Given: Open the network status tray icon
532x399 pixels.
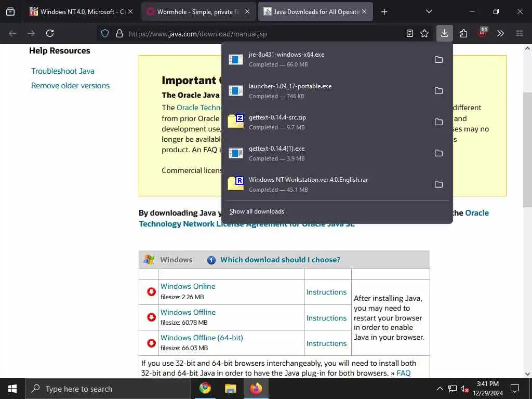Looking at the screenshot, I should (x=453, y=389).
